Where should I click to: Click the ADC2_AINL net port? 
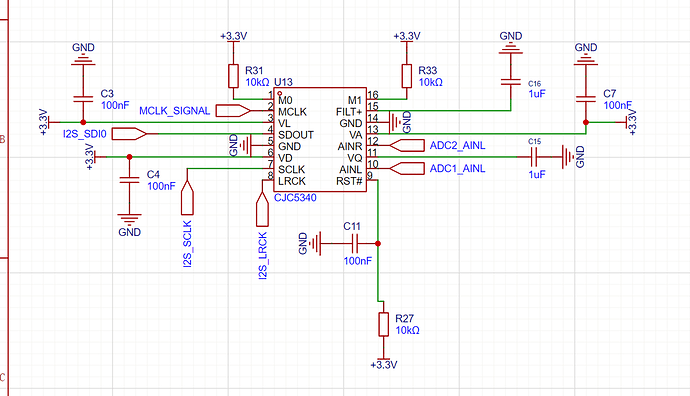click(x=407, y=145)
